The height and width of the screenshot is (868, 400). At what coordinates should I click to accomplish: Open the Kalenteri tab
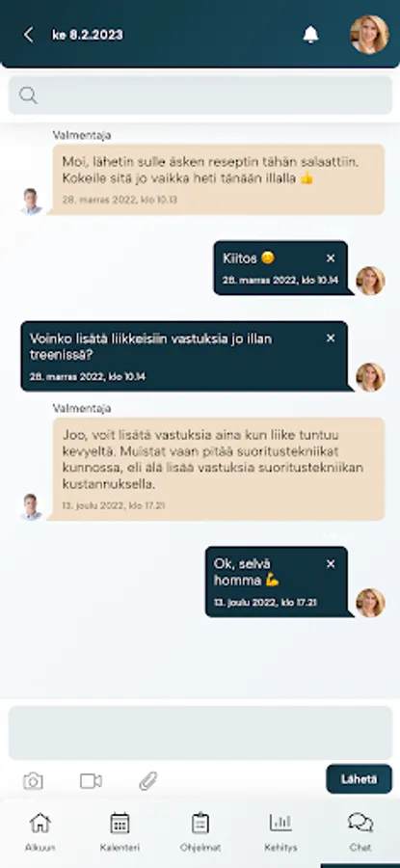click(x=120, y=832)
